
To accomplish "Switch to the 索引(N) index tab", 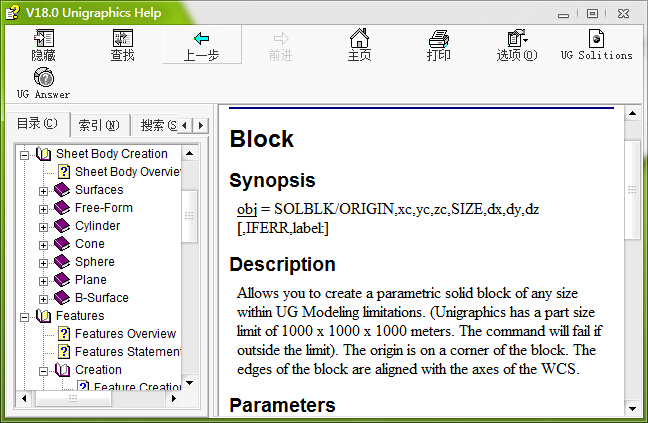I will 99,125.
